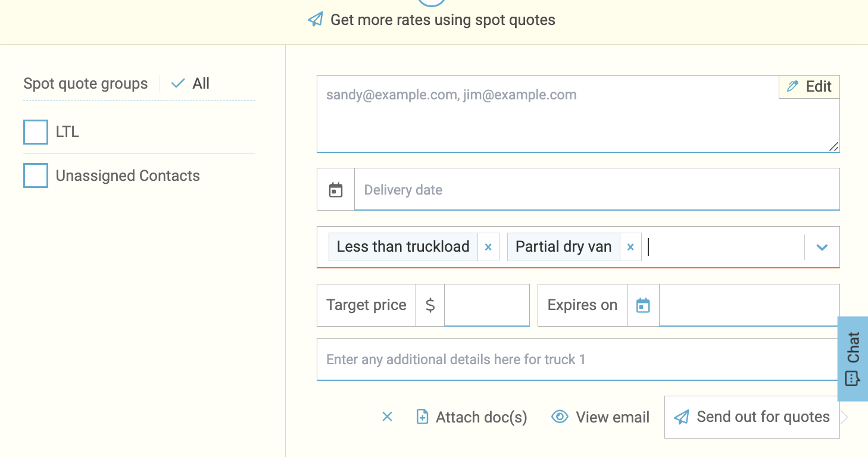Click the Target price amount field
This screenshot has height=457, width=868.
[x=486, y=305]
